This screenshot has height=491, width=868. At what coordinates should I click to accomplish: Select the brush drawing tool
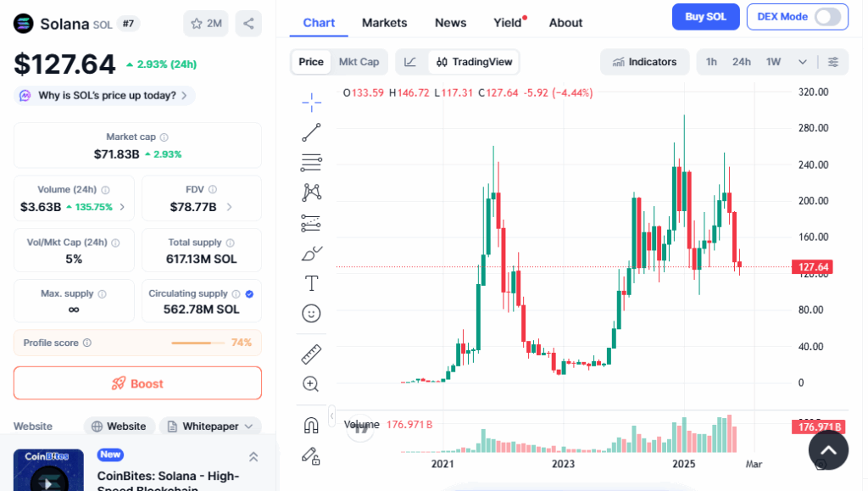click(311, 253)
